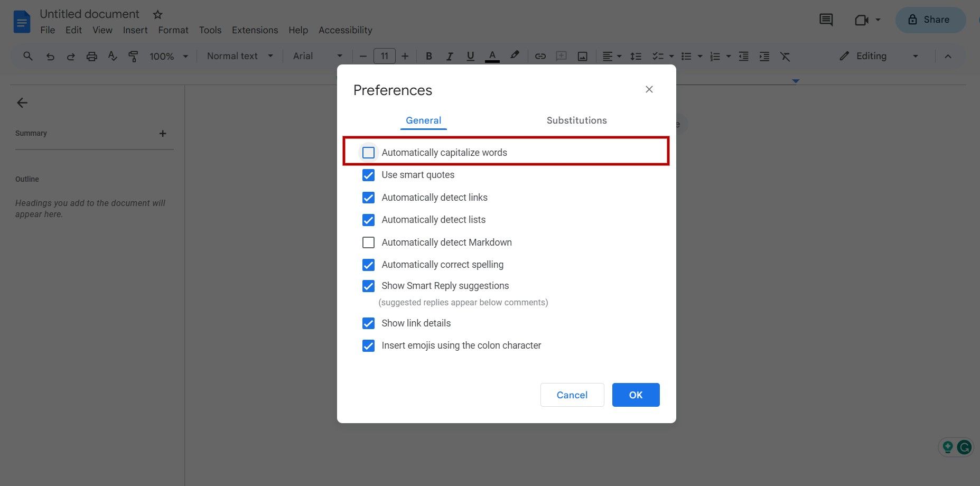Image resolution: width=980 pixels, height=486 pixels.
Task: Click the Undo icon
Action: (x=50, y=56)
